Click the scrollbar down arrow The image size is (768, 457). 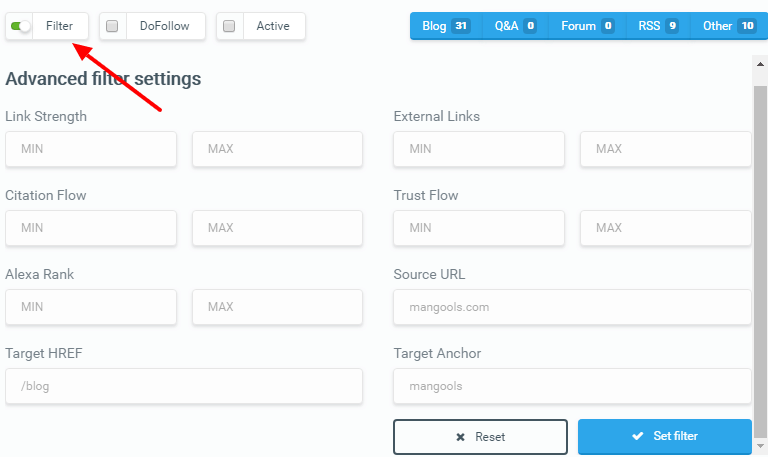(760, 445)
